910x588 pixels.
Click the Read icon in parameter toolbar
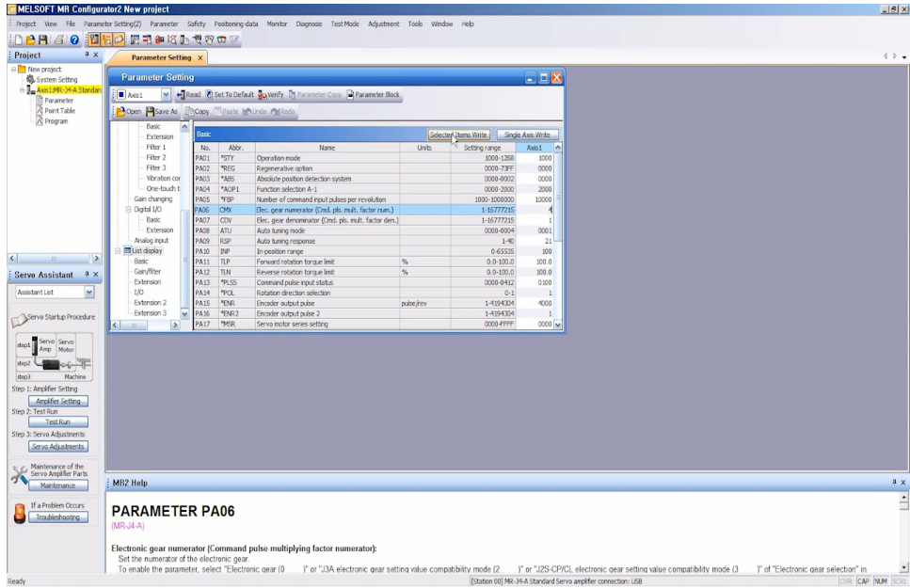(179, 95)
